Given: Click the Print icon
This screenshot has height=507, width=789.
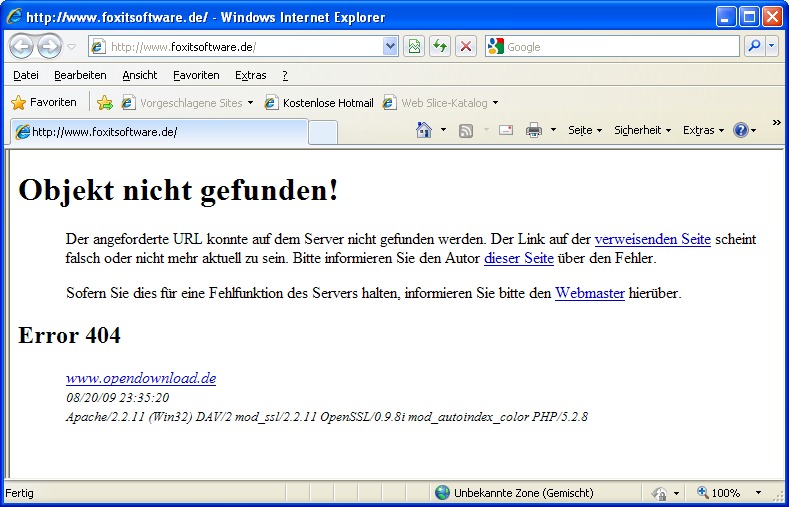Looking at the screenshot, I should click(534, 131).
